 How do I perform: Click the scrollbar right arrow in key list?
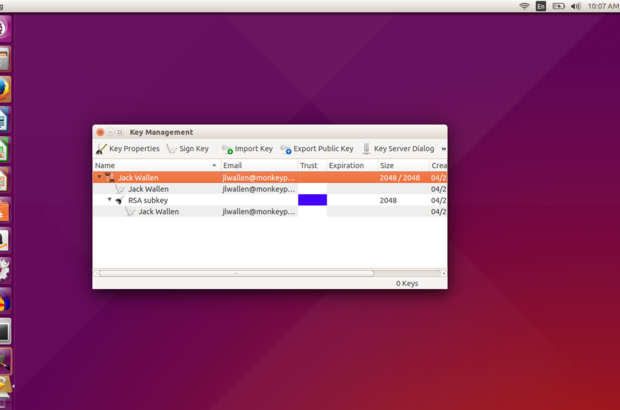[x=444, y=273]
